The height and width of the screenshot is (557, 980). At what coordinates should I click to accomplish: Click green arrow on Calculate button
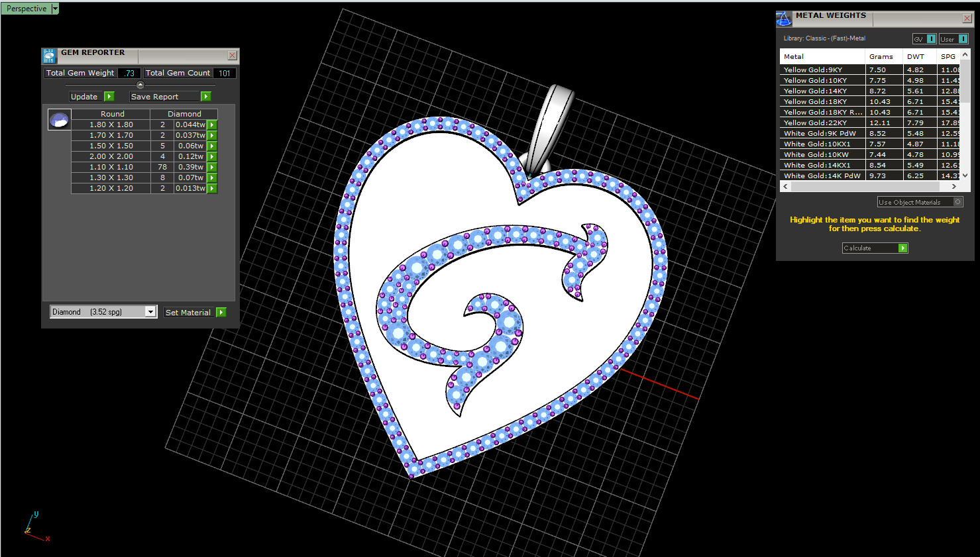coord(902,248)
